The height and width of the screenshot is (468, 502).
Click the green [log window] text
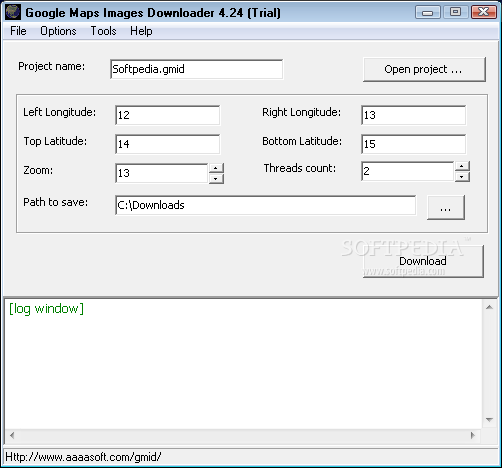(46, 309)
